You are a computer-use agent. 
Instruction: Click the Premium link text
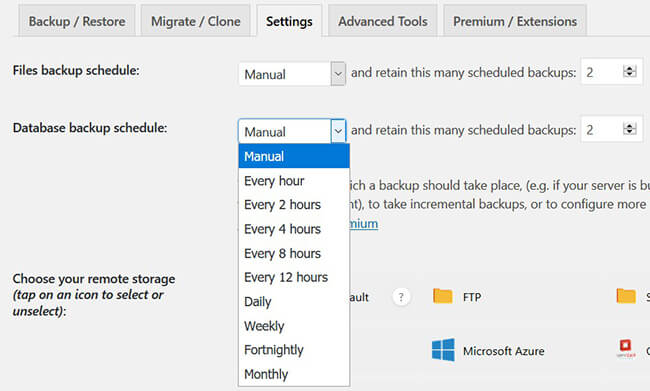pyautogui.click(x=364, y=224)
